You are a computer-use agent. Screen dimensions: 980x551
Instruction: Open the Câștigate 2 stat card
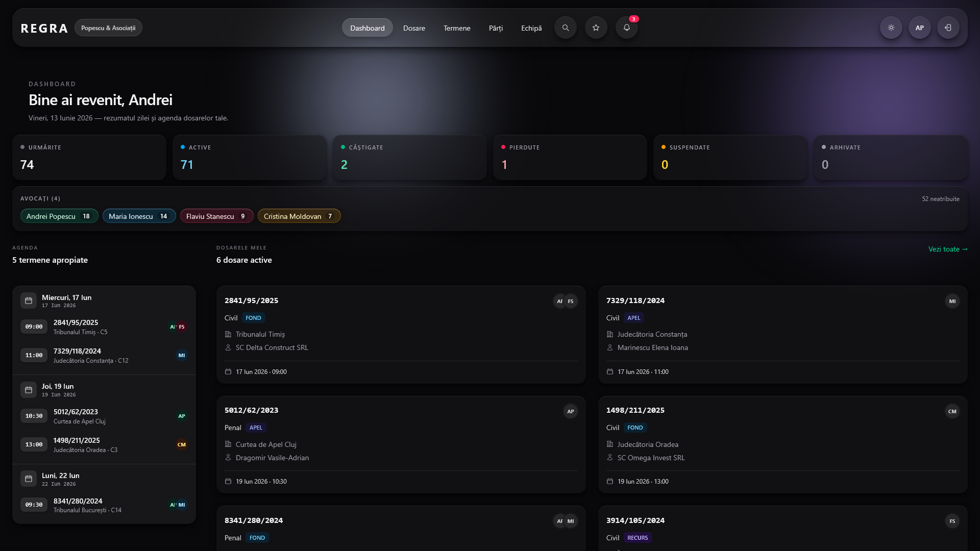[410, 157]
